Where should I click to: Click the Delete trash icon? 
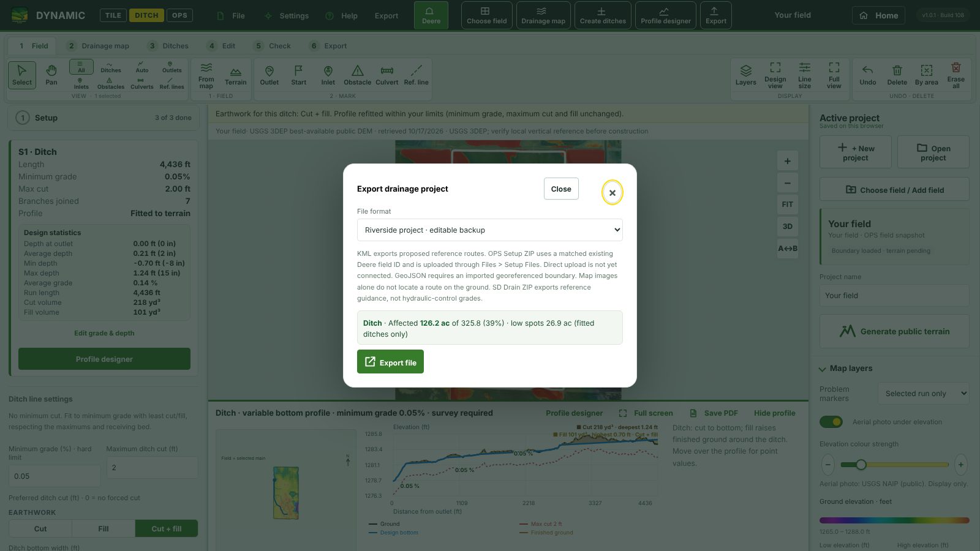pyautogui.click(x=897, y=75)
